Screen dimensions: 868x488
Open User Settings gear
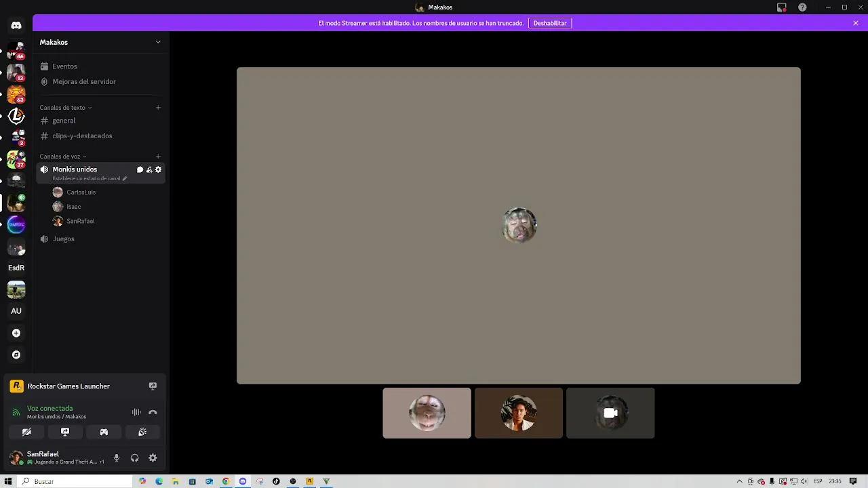[153, 458]
